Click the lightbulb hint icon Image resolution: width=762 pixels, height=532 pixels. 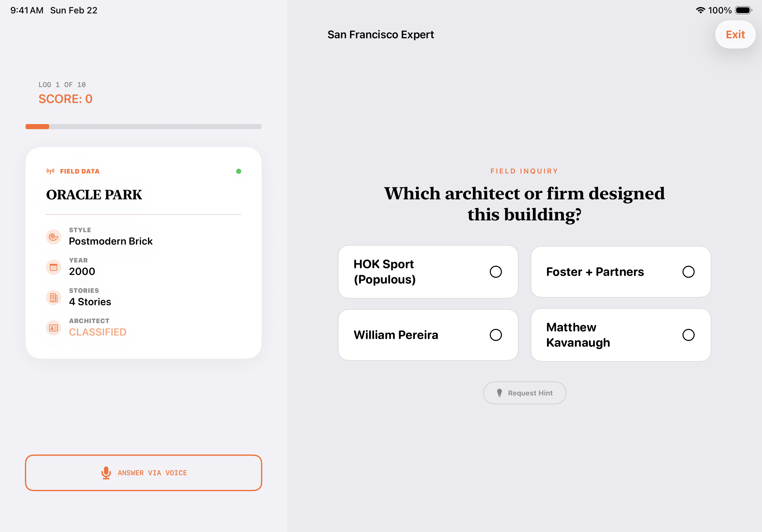(499, 393)
